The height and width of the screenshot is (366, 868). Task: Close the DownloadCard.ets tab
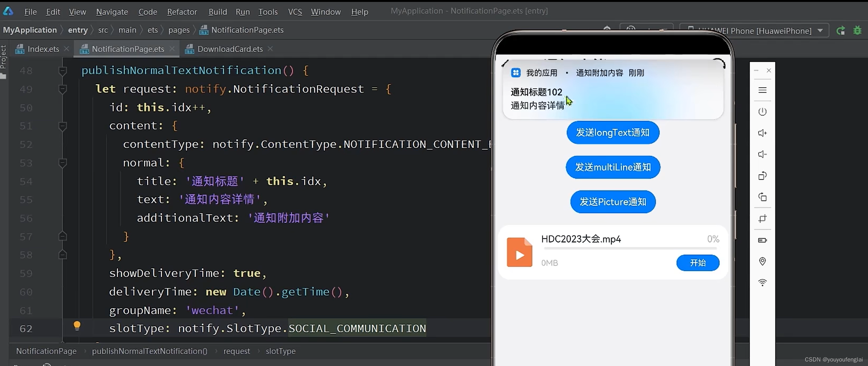270,48
